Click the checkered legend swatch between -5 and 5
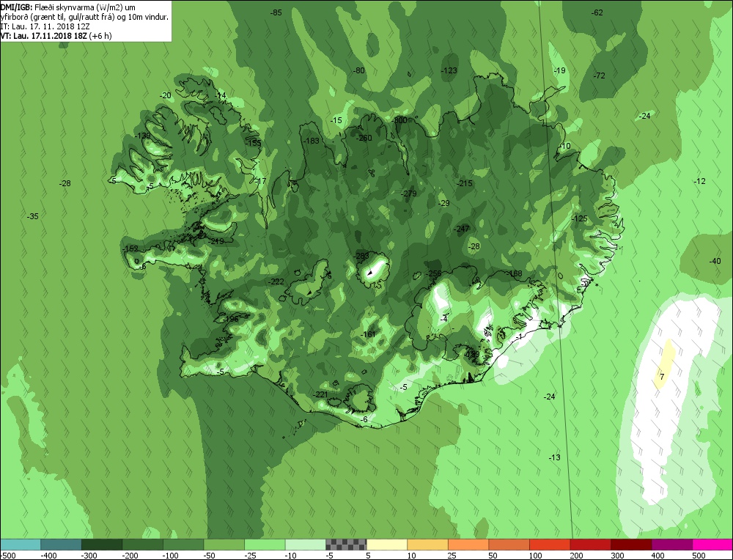 [346, 545]
